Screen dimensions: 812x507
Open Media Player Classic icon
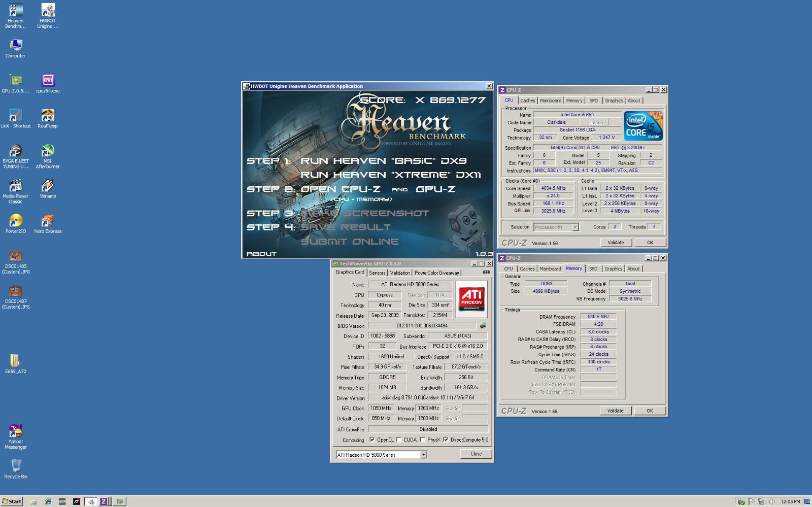coord(15,191)
